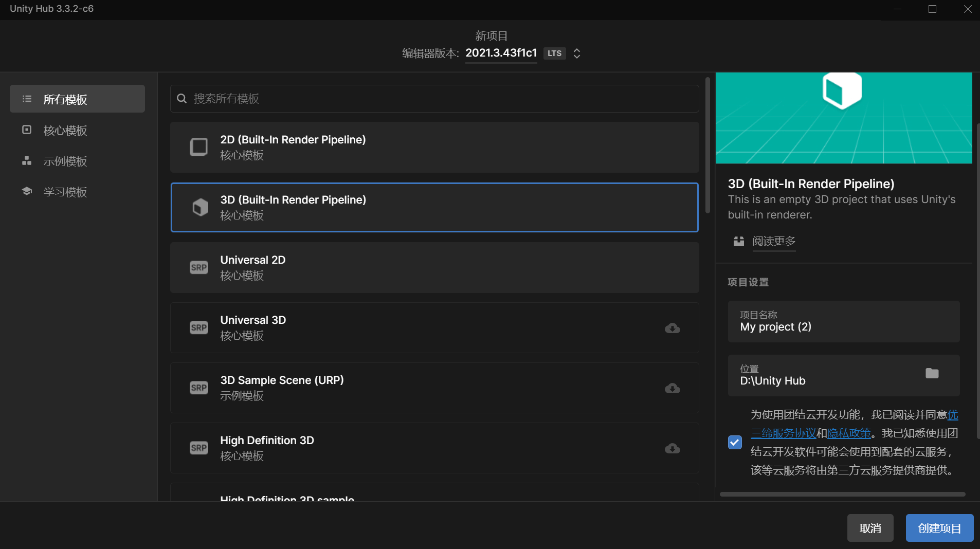Click the 3D Built-In cube icon
The width and height of the screenshot is (980, 549).
[x=200, y=207]
